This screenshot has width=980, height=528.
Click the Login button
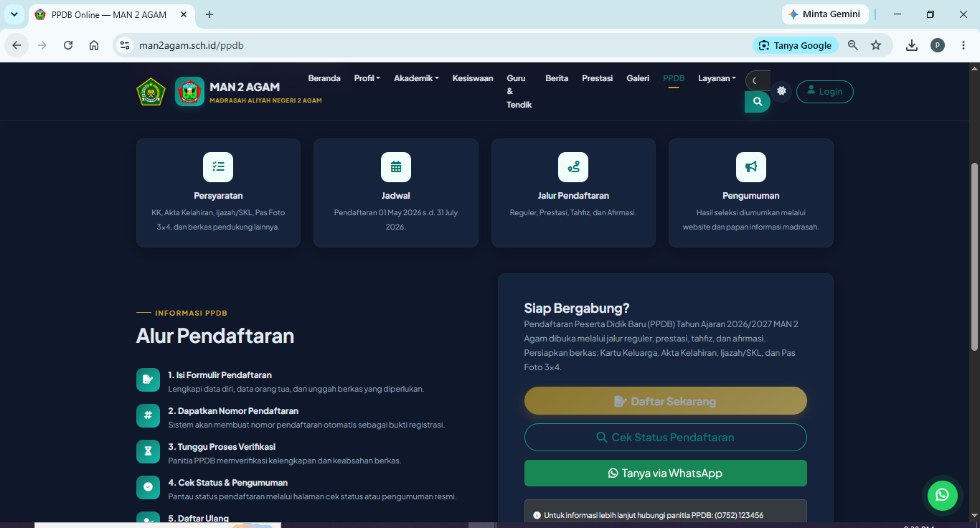(825, 91)
